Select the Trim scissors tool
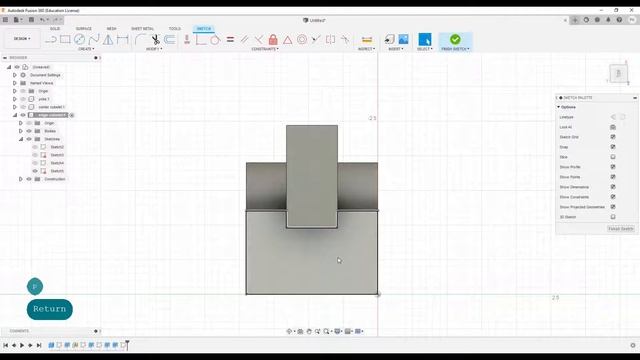This screenshot has width=640, height=360. [x=155, y=39]
